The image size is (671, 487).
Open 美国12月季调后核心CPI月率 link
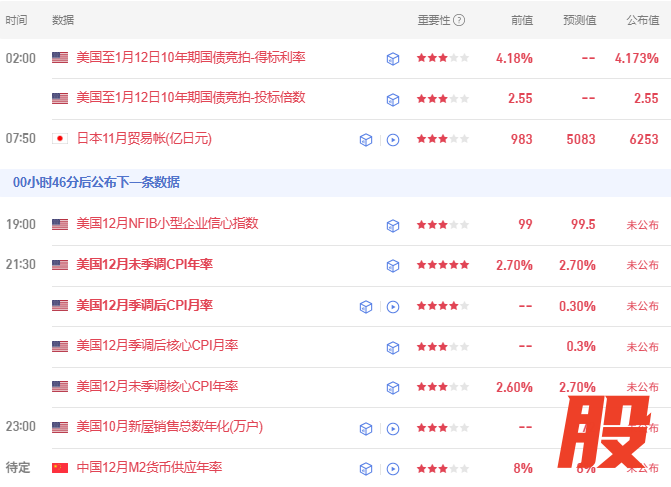[x=157, y=345]
